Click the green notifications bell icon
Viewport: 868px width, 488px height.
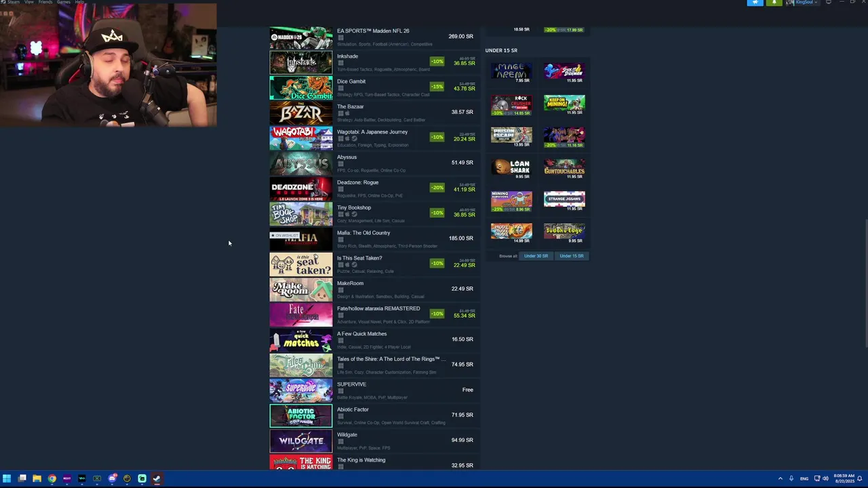(x=774, y=3)
